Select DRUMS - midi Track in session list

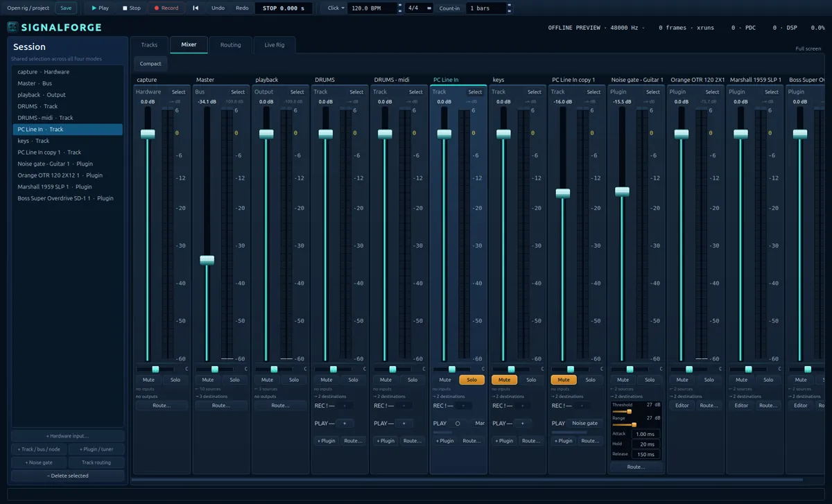[x=67, y=118]
